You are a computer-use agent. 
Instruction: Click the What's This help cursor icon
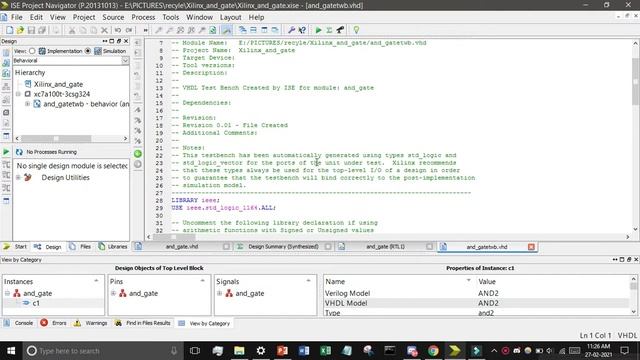point(302,30)
